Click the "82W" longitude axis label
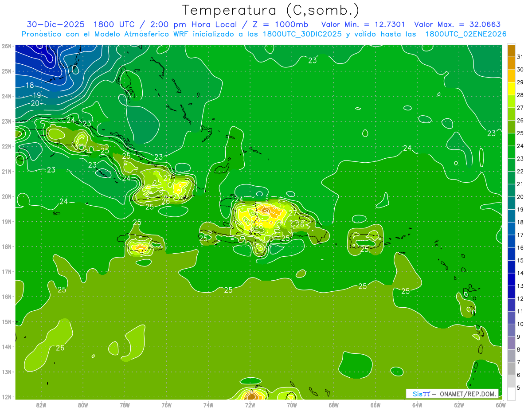532x411 pixels. [x=41, y=405]
